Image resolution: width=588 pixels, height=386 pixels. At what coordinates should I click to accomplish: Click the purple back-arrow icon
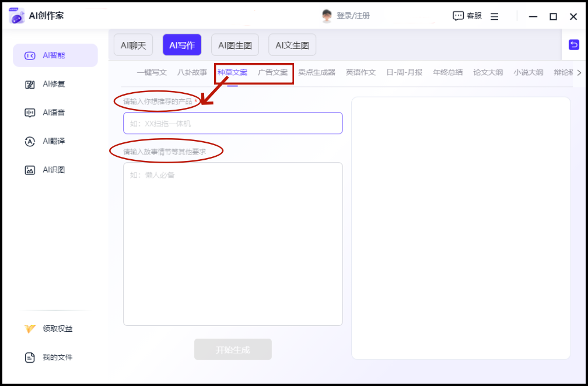[x=574, y=44]
